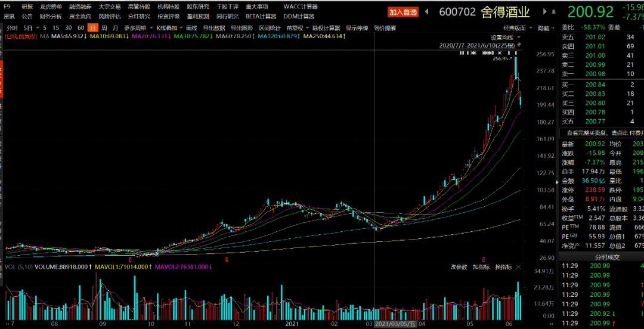Screen dimensions: 644x329
Task: Close the VOL indicator panel
Action: [x=518, y=267]
